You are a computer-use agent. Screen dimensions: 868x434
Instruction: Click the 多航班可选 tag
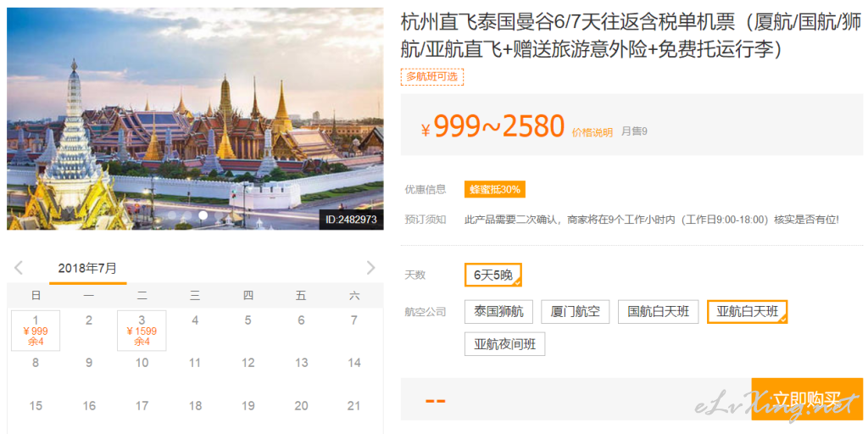click(431, 77)
